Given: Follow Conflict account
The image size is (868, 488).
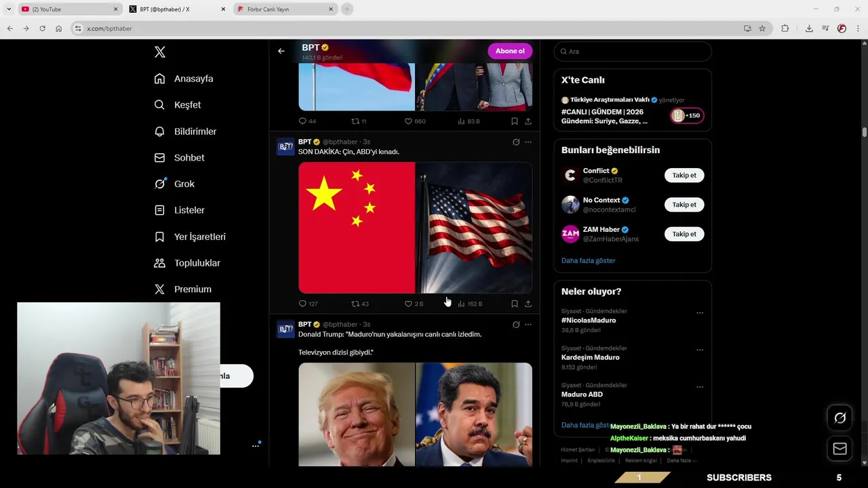Looking at the screenshot, I should pos(684,176).
